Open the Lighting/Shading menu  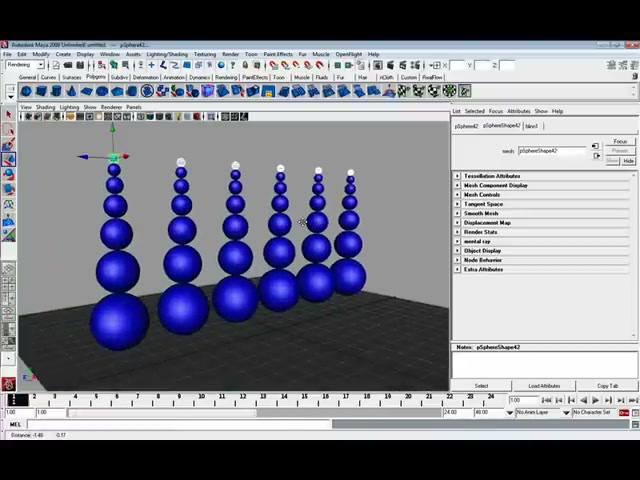pyautogui.click(x=167, y=54)
